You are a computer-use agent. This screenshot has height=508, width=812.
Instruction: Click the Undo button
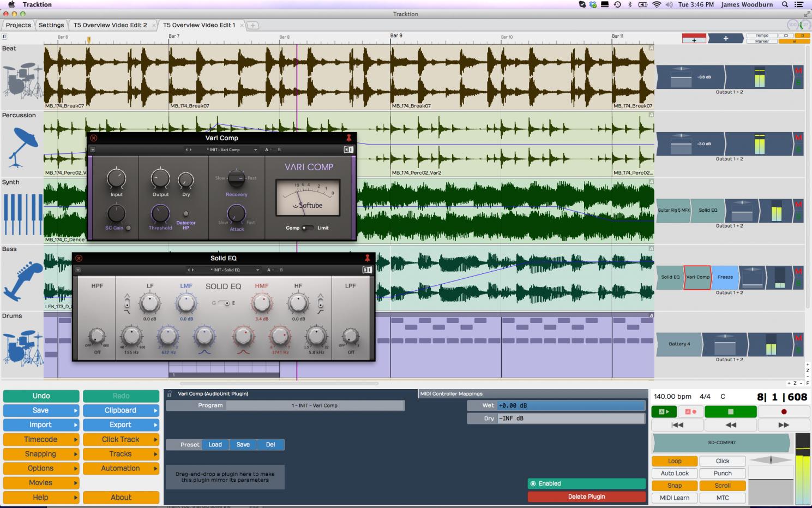coord(41,396)
